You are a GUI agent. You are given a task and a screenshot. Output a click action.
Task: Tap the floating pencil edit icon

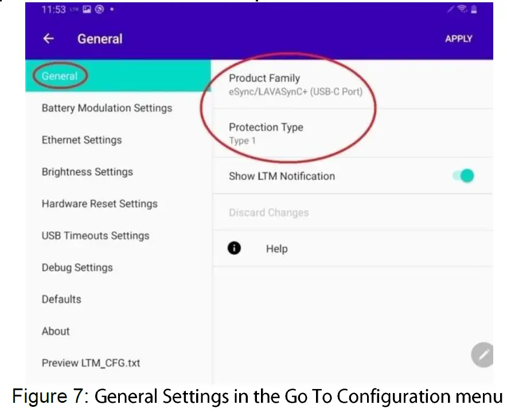(483, 355)
